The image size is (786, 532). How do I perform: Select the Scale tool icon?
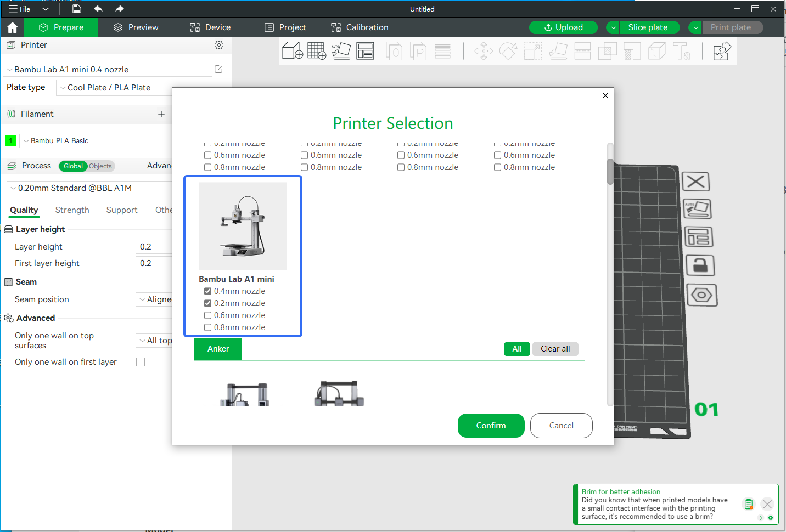pos(533,52)
